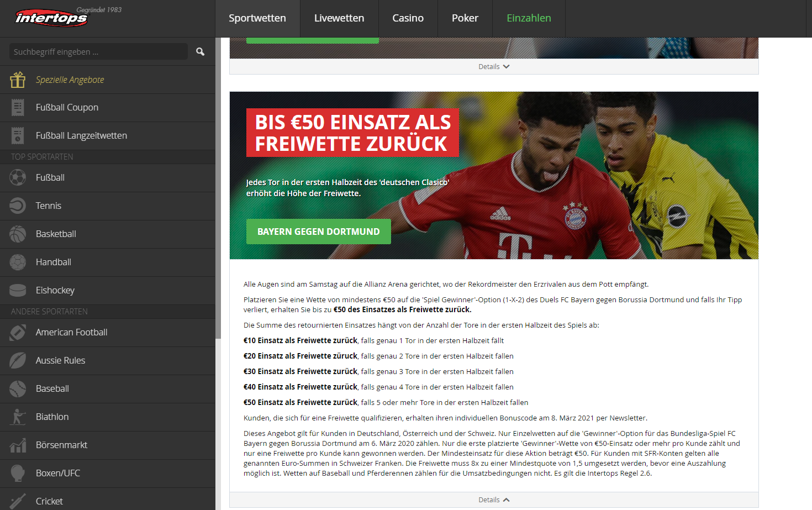Screen dimensions: 812x510
Task: Click the Tennis ball icon
Action: [x=18, y=206]
